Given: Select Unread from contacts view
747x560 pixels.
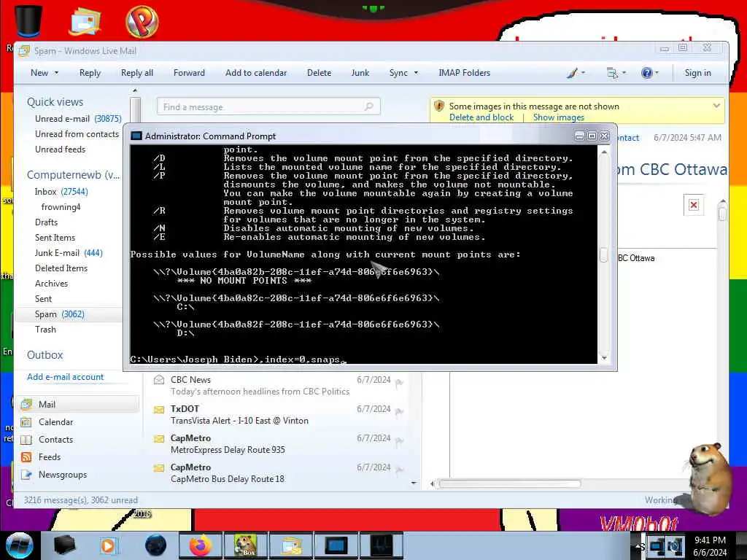Looking at the screenshot, I should [x=77, y=134].
